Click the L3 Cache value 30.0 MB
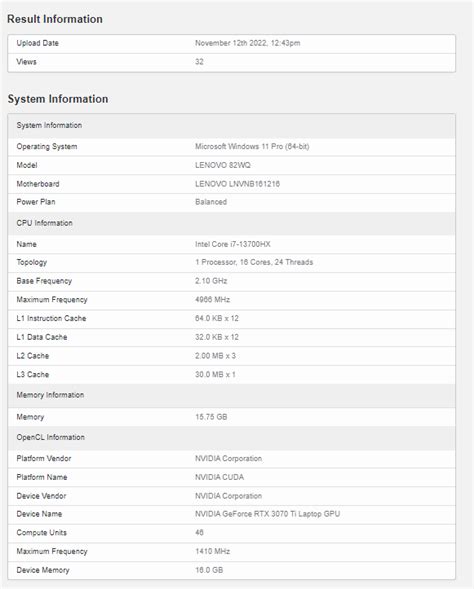The image size is (474, 589). (x=216, y=375)
